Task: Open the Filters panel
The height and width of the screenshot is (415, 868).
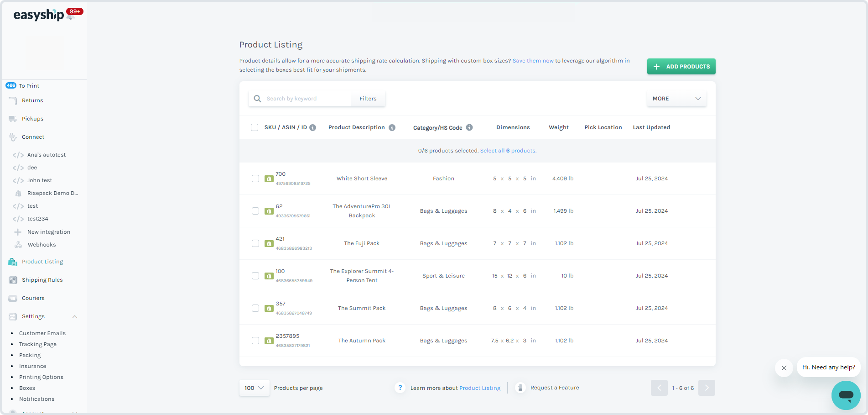Action: tap(368, 99)
